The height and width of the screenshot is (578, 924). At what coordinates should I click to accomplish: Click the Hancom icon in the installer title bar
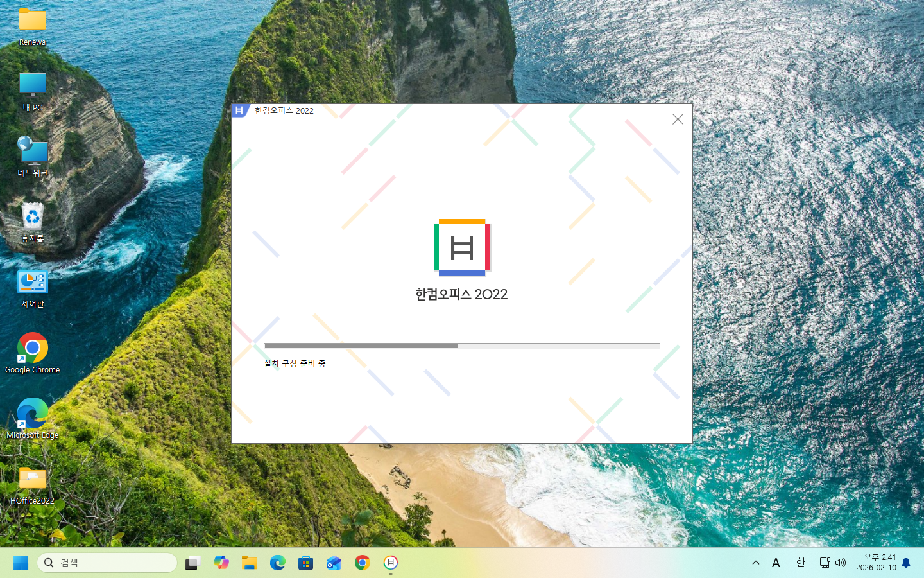[239, 110]
